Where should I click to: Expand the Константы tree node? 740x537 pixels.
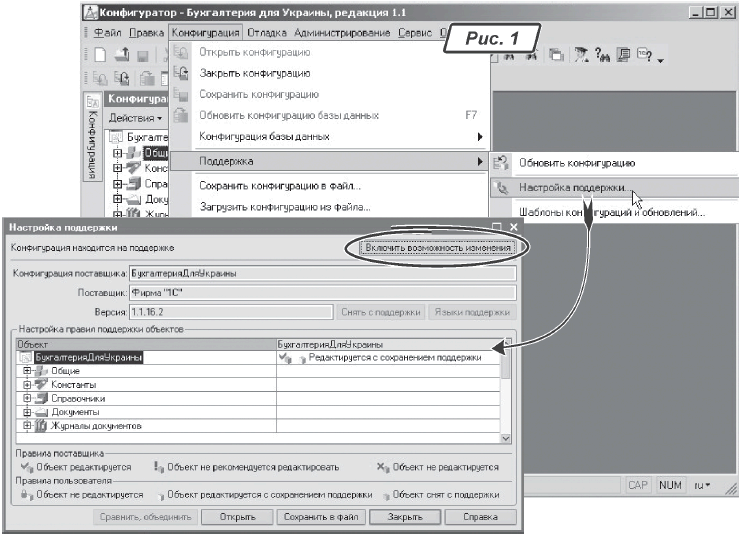tap(27, 385)
